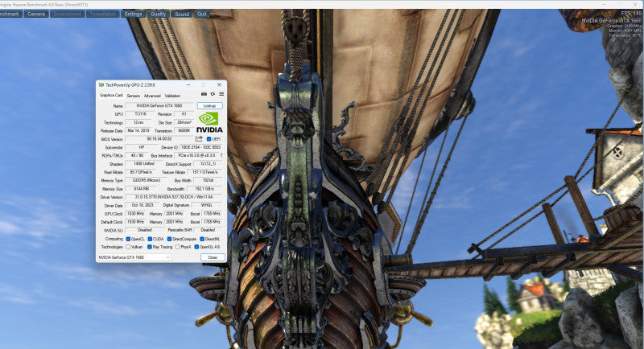Click the Benchmark button in Heaven
This screenshot has width=644, height=349.
pyautogui.click(x=10, y=14)
